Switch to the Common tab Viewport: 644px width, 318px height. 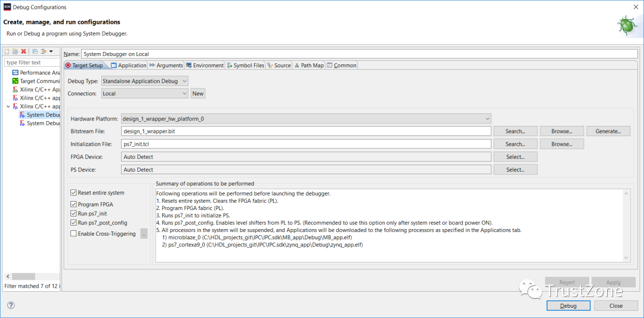341,65
